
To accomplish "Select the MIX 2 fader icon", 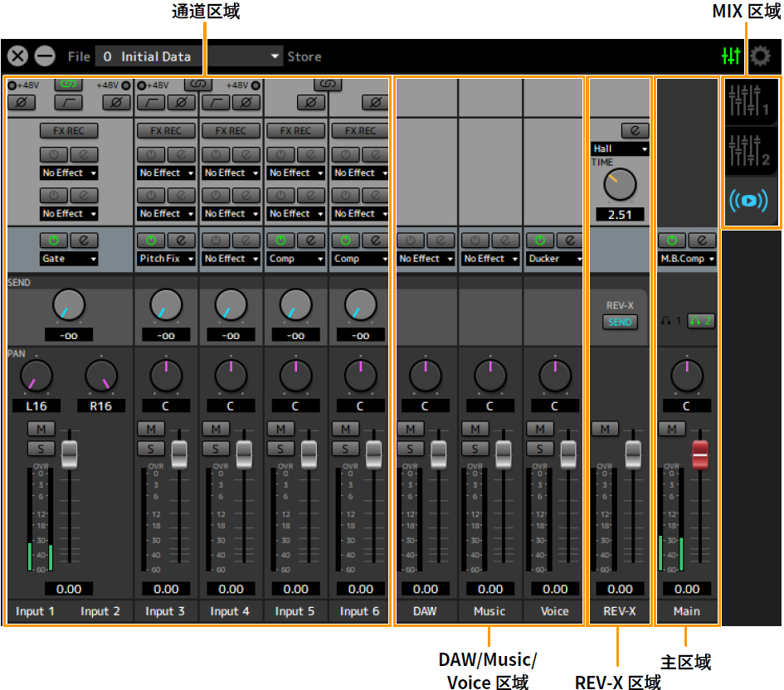I will tap(750, 152).
